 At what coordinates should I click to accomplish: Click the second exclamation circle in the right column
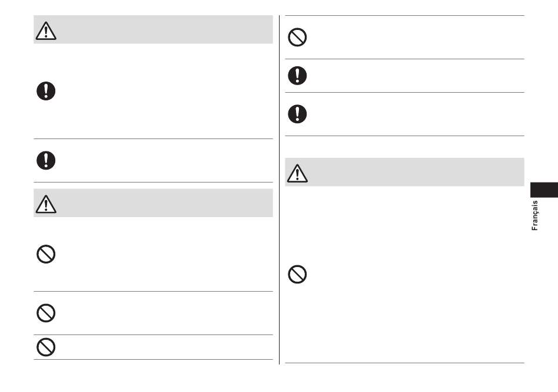point(297,114)
